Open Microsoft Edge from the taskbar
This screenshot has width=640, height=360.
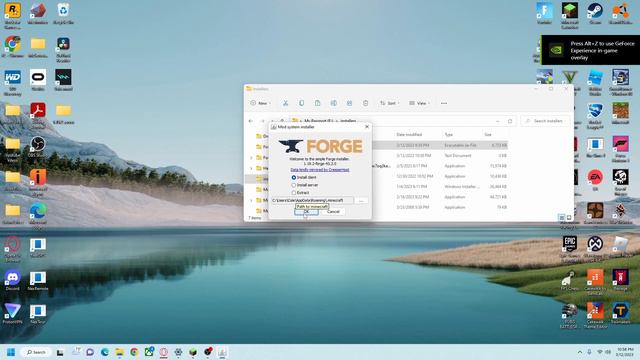[x=105, y=352]
